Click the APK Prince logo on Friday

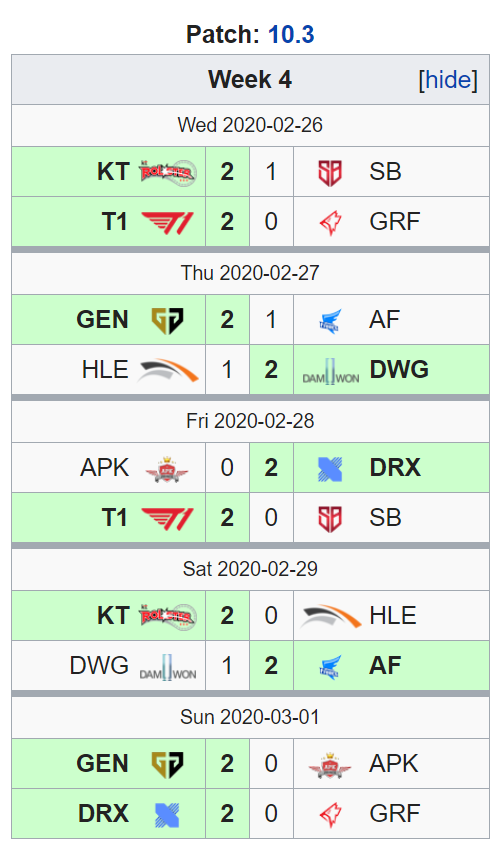[167, 469]
